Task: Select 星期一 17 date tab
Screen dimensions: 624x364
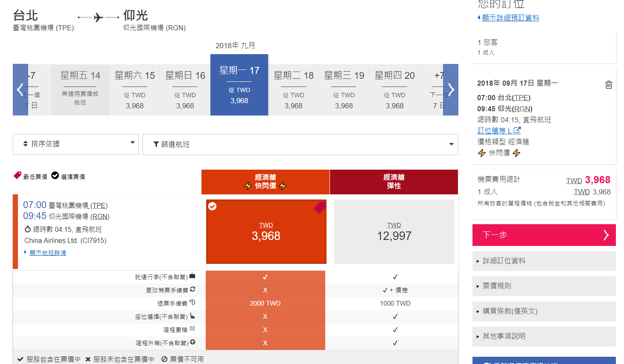Action: pyautogui.click(x=239, y=85)
